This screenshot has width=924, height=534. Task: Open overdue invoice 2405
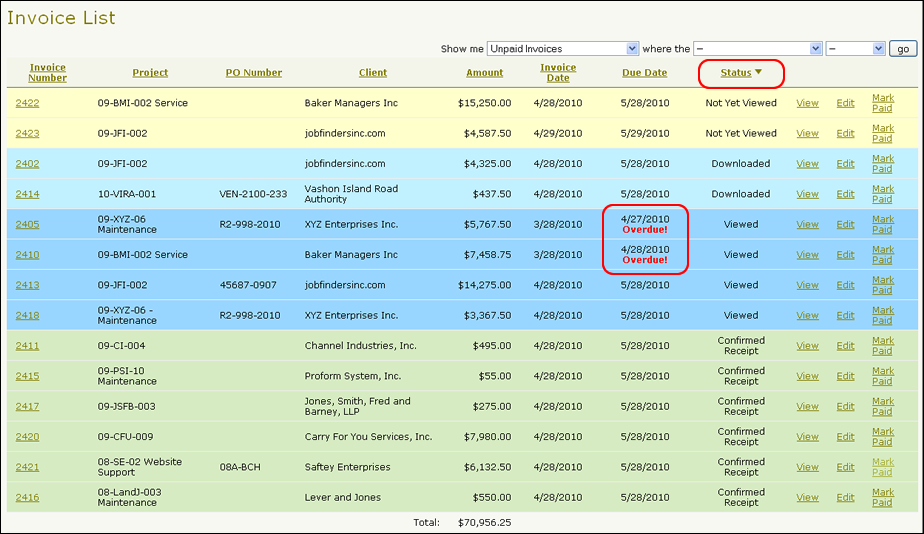[x=28, y=225]
